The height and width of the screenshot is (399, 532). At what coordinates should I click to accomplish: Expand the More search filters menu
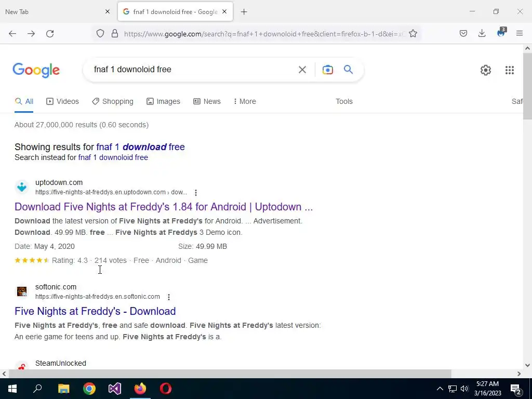(x=245, y=101)
